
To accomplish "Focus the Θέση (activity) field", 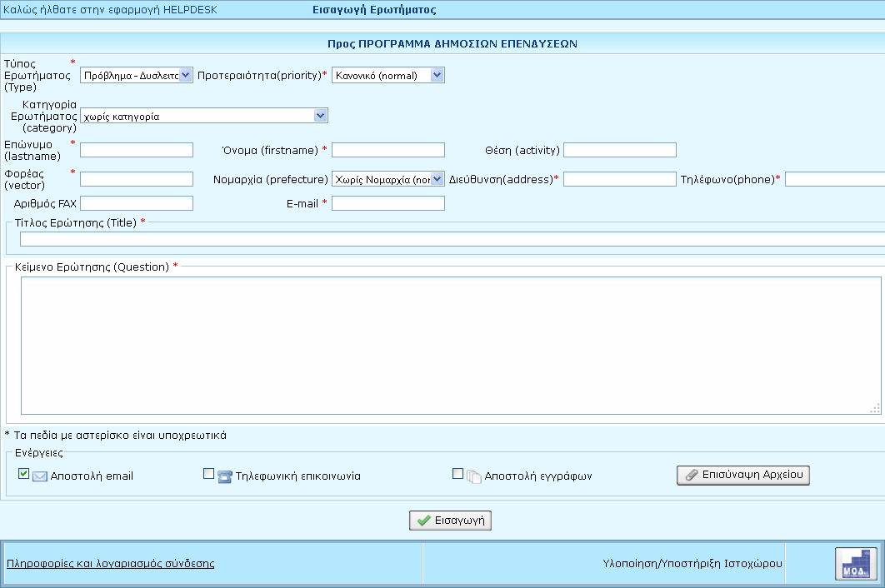I will pyautogui.click(x=620, y=150).
